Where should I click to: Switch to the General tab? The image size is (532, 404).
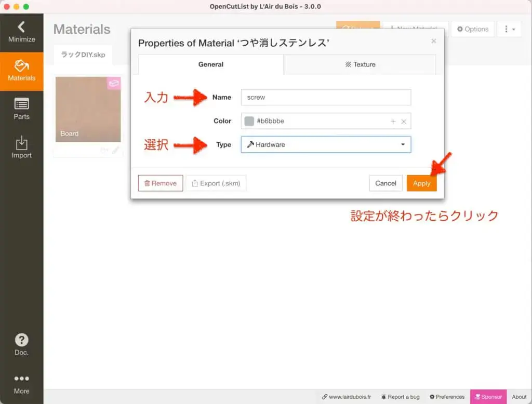211,64
